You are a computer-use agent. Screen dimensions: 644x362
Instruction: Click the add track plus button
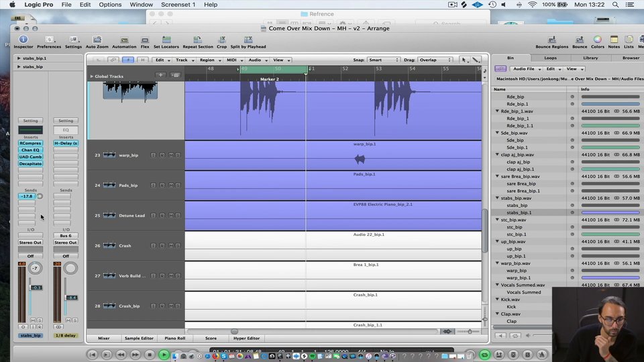(160, 75)
